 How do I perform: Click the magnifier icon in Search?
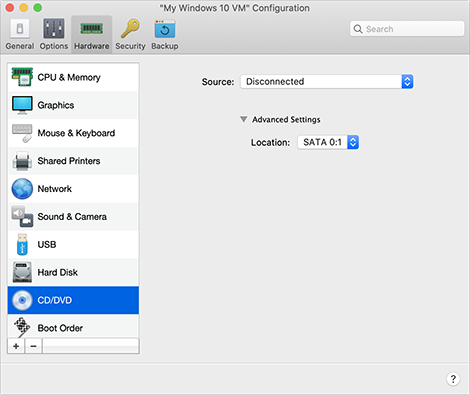click(358, 29)
